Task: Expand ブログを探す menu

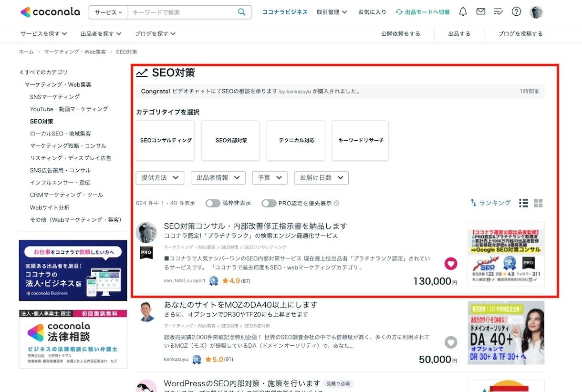Action: tap(156, 34)
